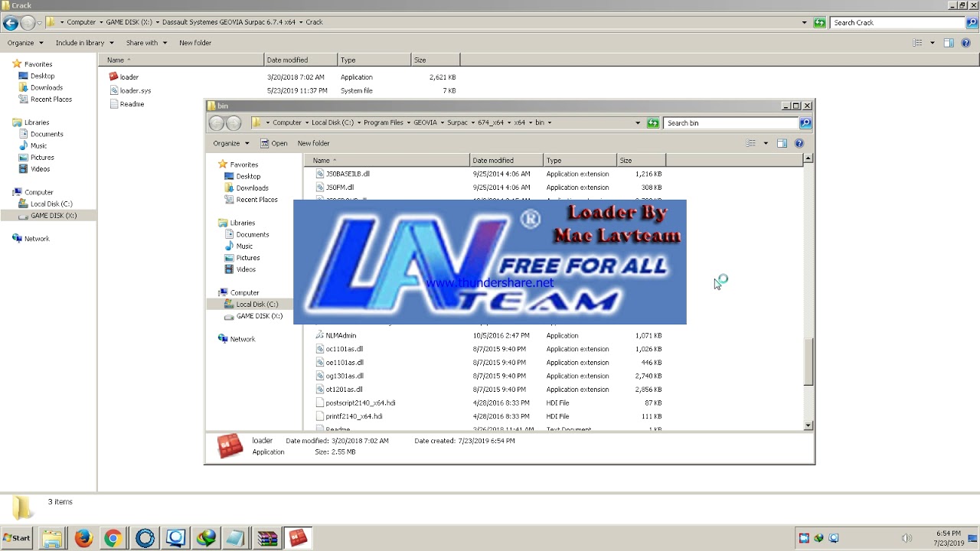
Task: Click Open button in bin toolbar
Action: pyautogui.click(x=274, y=143)
